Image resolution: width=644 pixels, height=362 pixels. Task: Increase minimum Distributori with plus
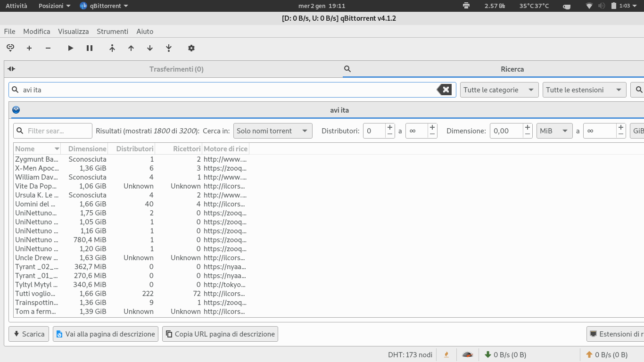coord(390,127)
